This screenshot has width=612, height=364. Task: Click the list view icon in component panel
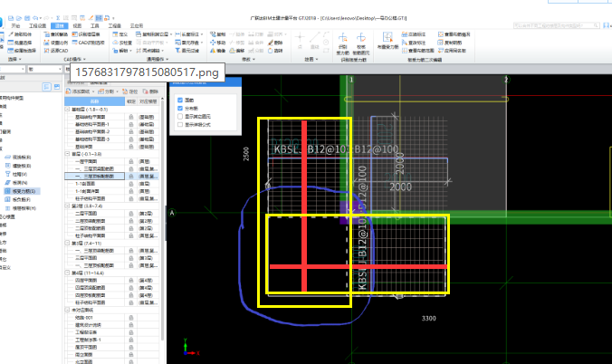(46, 87)
